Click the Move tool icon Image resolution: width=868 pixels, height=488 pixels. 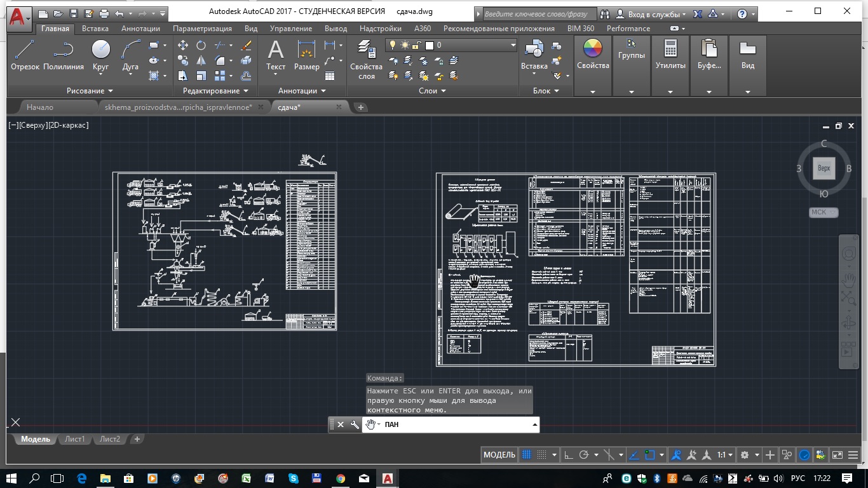tap(183, 45)
